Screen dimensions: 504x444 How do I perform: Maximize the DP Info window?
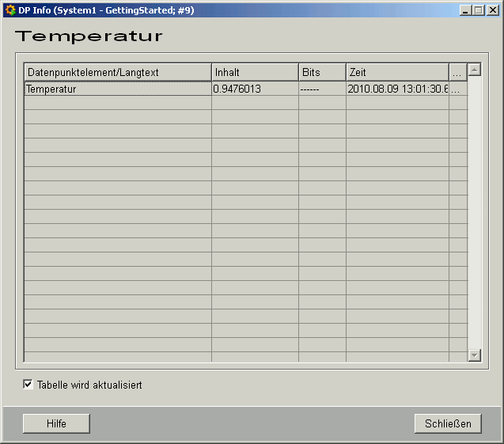click(478, 10)
